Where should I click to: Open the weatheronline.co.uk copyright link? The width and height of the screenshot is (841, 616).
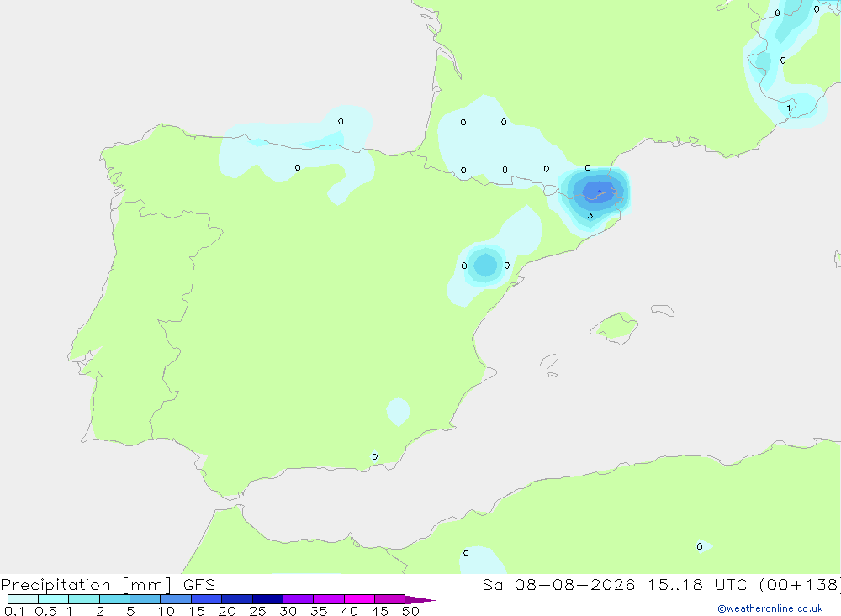click(x=770, y=608)
